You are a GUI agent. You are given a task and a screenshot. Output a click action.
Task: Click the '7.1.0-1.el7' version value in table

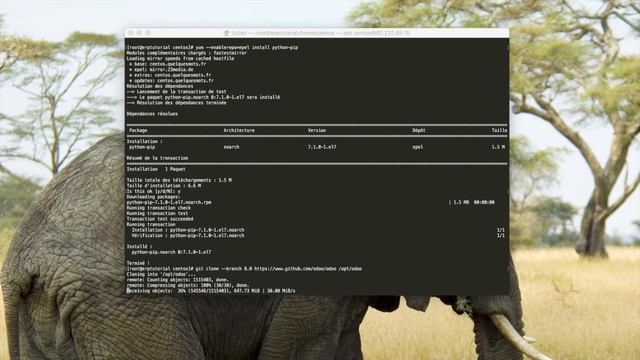322,147
